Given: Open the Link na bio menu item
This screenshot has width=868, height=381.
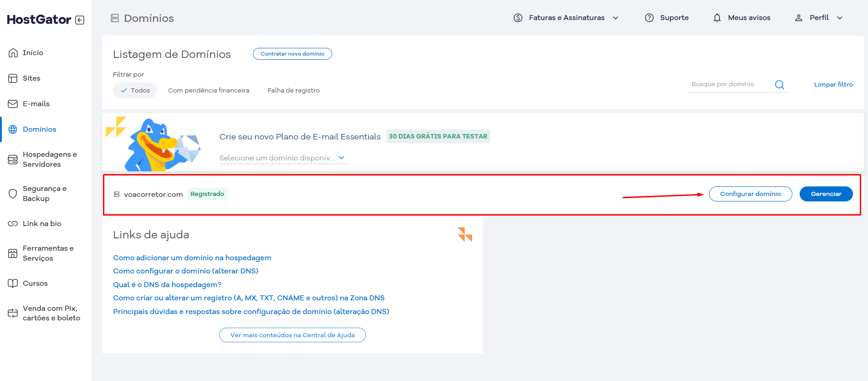Looking at the screenshot, I should tap(42, 224).
